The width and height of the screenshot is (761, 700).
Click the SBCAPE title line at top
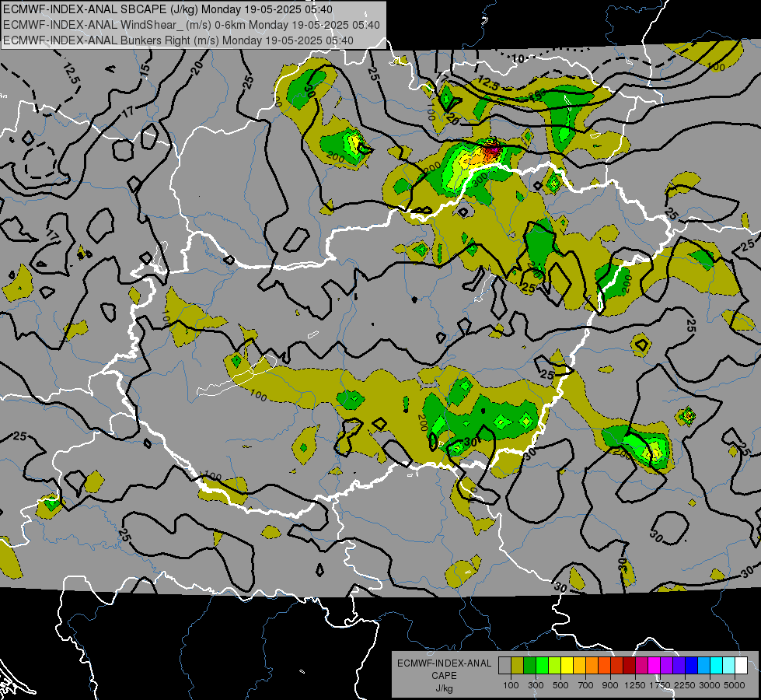click(168, 9)
